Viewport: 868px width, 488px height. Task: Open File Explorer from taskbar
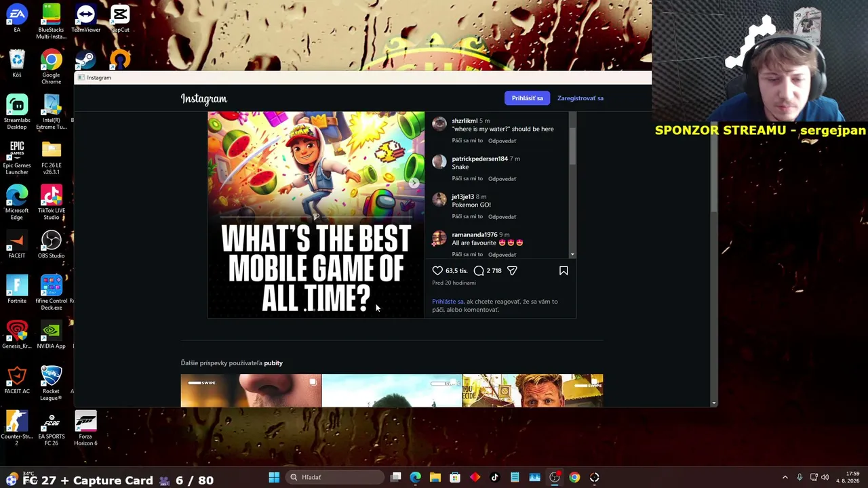pyautogui.click(x=435, y=477)
